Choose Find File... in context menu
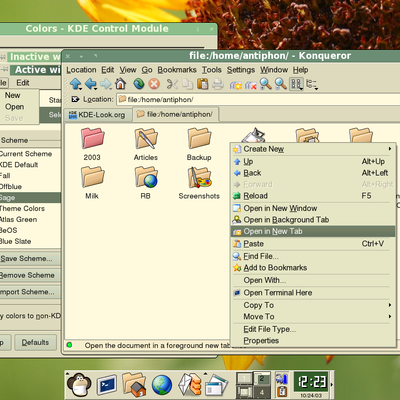The image size is (400, 400). tap(313, 256)
